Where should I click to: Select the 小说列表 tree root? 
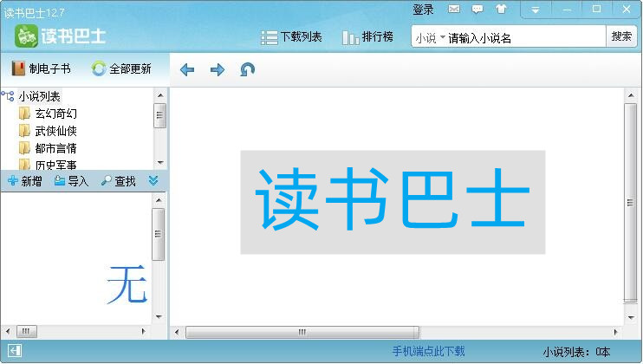click(x=39, y=96)
